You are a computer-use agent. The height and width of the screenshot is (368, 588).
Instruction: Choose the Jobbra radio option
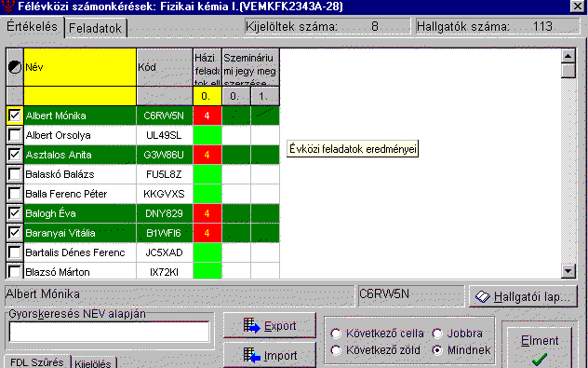point(437,334)
